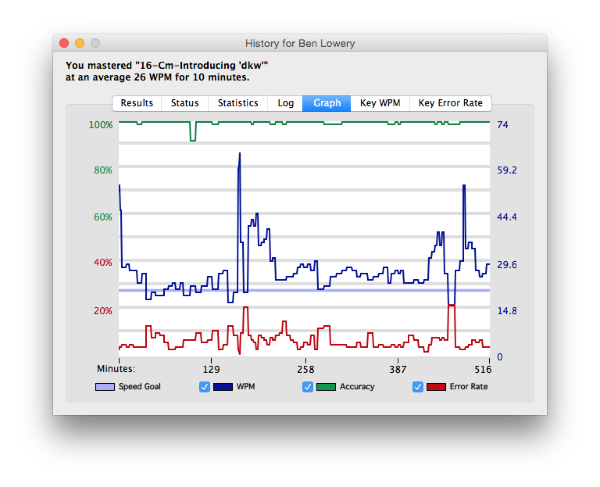Click the '129' minutes tick label
Screen dimensions: 600x487
point(211,370)
